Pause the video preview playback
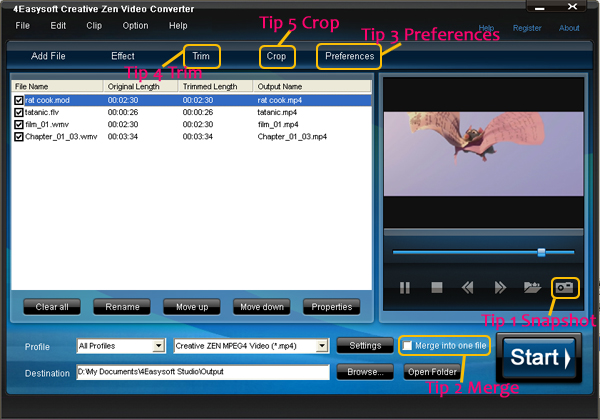The height and width of the screenshot is (420, 600). (x=404, y=287)
